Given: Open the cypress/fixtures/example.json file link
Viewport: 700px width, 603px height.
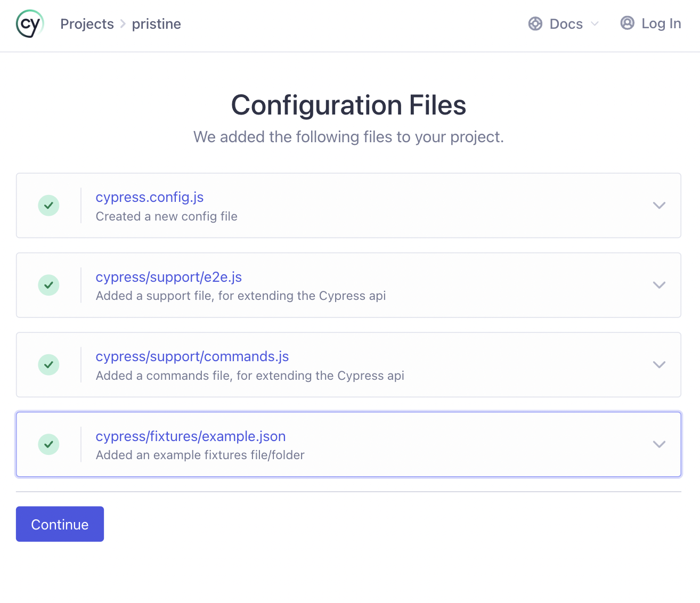Looking at the screenshot, I should click(x=191, y=436).
